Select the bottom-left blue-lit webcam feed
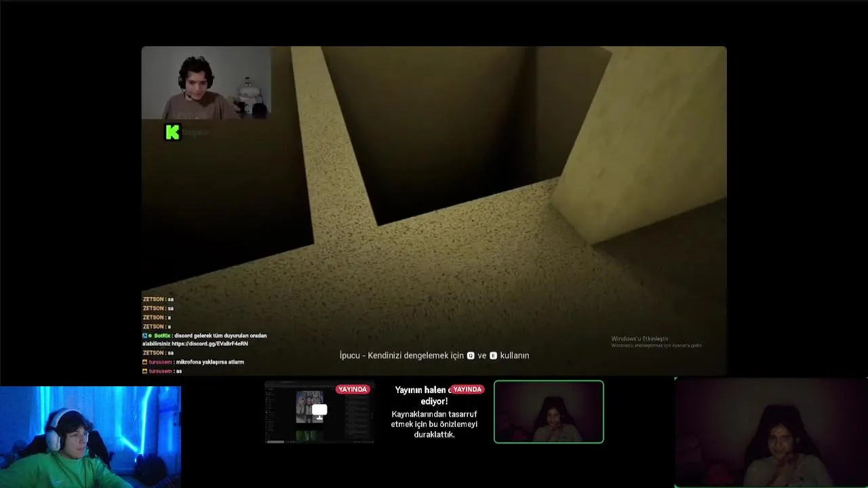868x488 pixels. click(x=91, y=437)
